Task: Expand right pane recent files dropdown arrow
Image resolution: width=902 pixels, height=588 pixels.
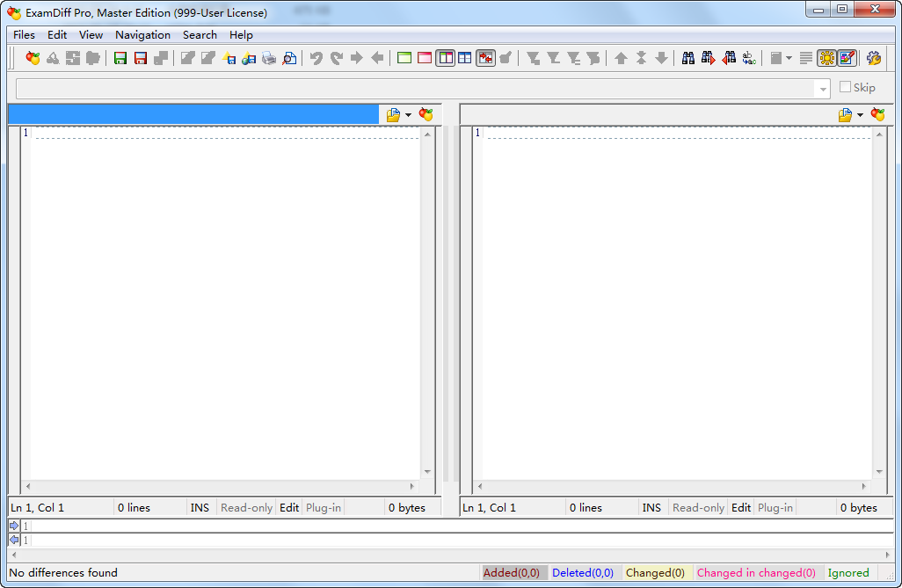Action: pyautogui.click(x=860, y=115)
